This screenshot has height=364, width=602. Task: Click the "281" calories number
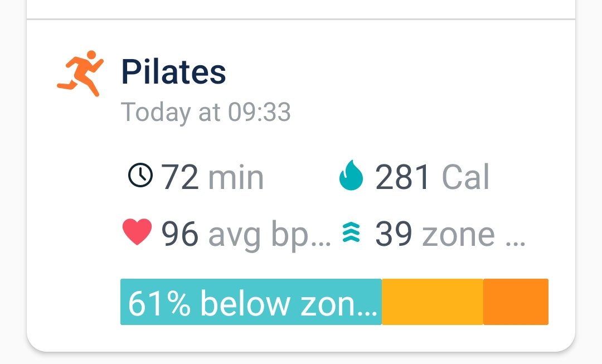[x=402, y=177]
